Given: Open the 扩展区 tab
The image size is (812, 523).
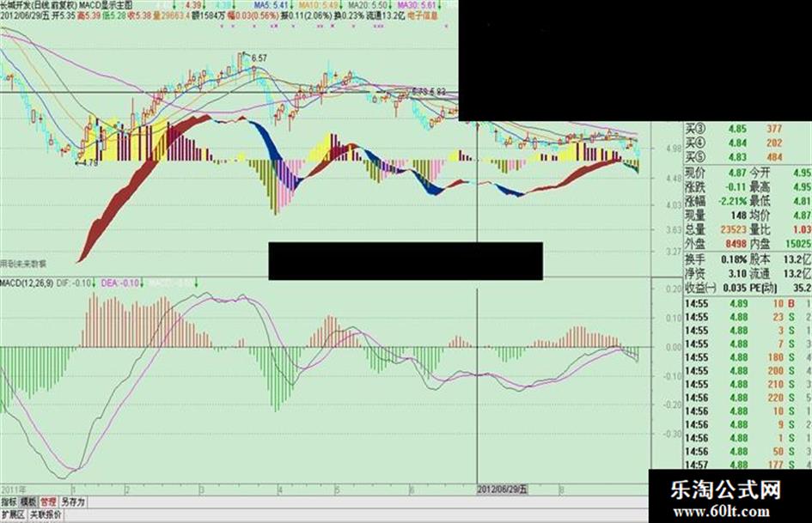Looking at the screenshot, I should point(13,514).
